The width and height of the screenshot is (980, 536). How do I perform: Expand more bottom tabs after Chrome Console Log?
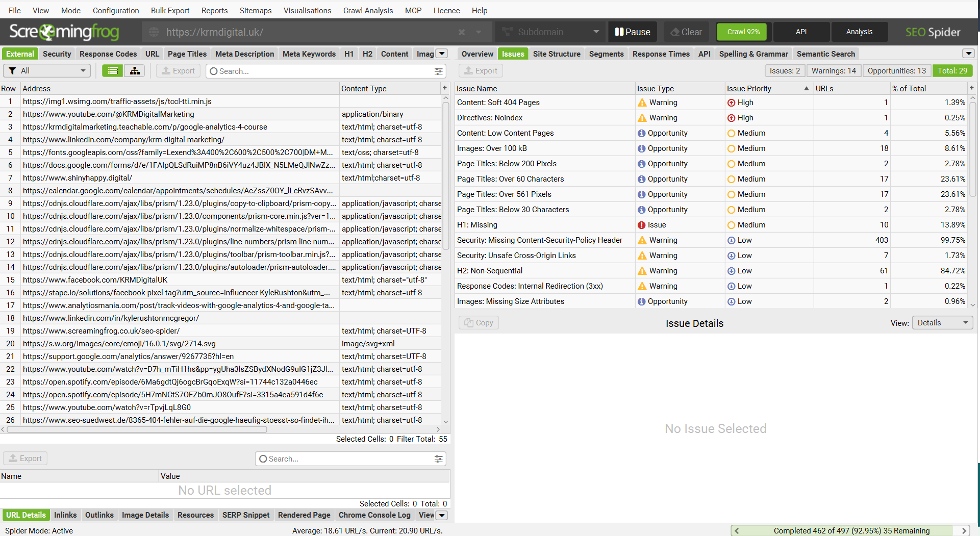click(442, 515)
